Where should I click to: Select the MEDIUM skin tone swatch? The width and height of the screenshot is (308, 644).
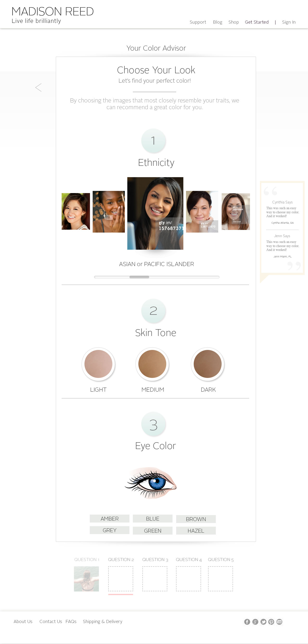[x=152, y=364]
